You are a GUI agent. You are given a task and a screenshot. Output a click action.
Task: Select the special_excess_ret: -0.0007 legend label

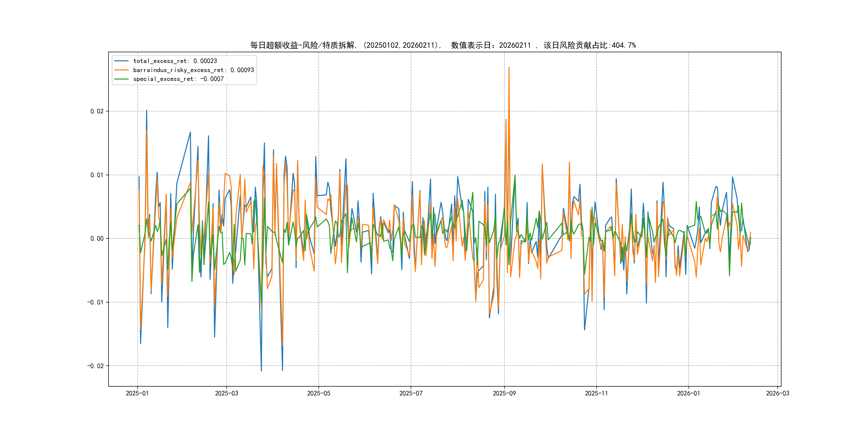click(x=178, y=79)
